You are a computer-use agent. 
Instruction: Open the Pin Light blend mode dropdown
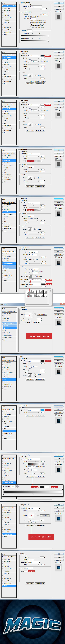click(34, 509)
